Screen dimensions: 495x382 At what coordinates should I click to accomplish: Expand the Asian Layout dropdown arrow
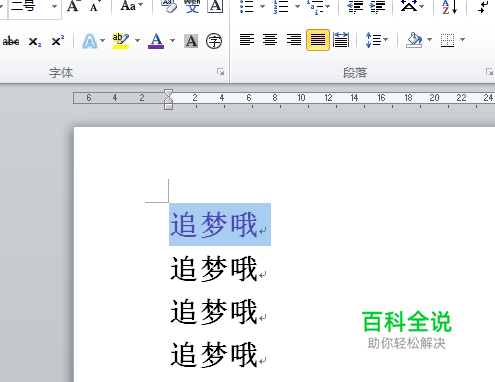[422, 6]
